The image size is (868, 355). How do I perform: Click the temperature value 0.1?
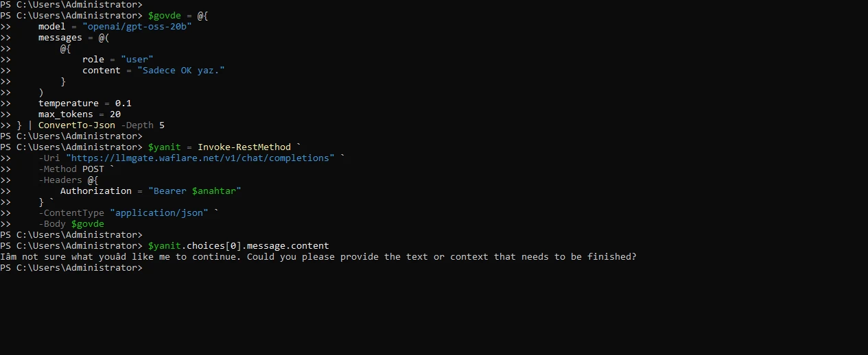[x=124, y=103]
